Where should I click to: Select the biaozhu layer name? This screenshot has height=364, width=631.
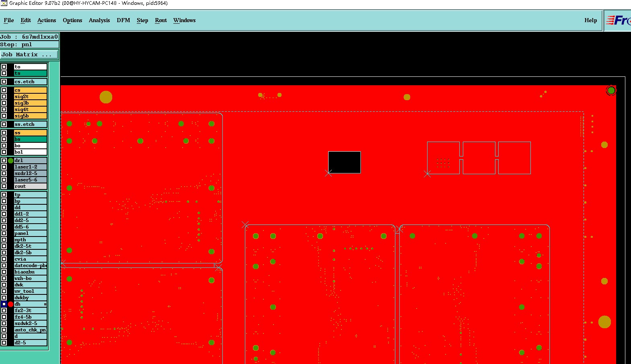[x=31, y=272]
